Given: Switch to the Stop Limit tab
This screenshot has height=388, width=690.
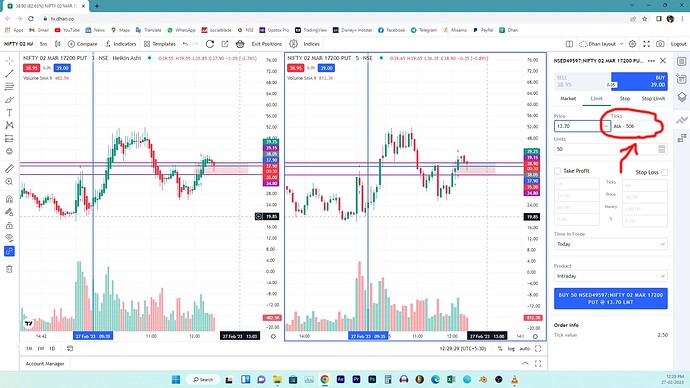Looking at the screenshot, I should pyautogui.click(x=653, y=99).
